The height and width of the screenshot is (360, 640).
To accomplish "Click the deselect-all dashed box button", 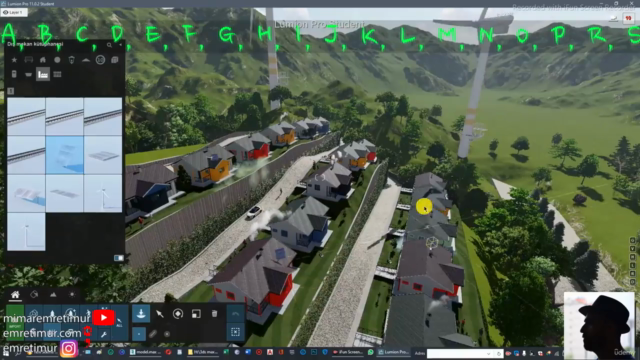I will click(x=236, y=332).
